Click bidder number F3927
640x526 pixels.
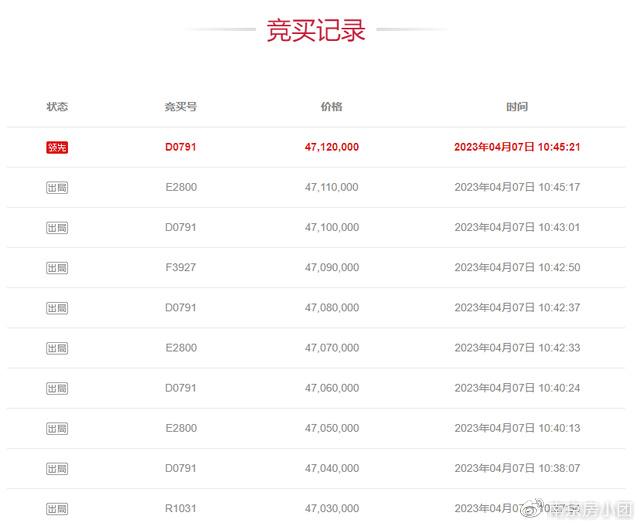pos(181,267)
